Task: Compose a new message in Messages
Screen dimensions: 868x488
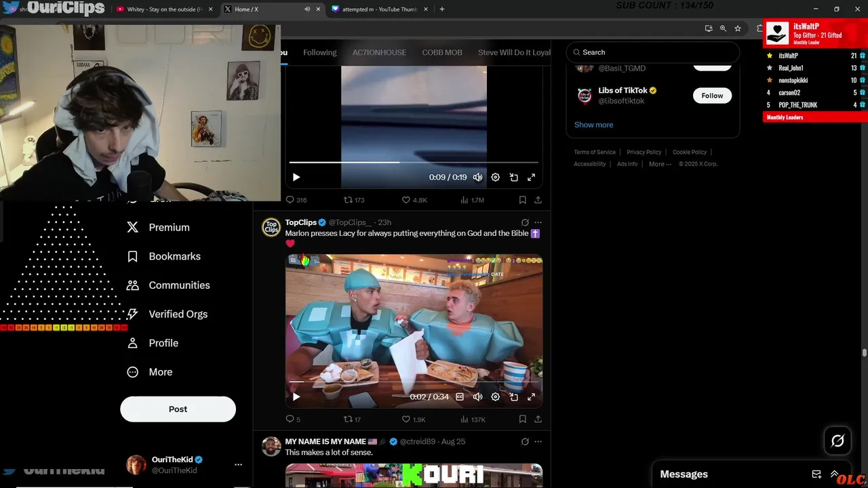Action: (816, 474)
